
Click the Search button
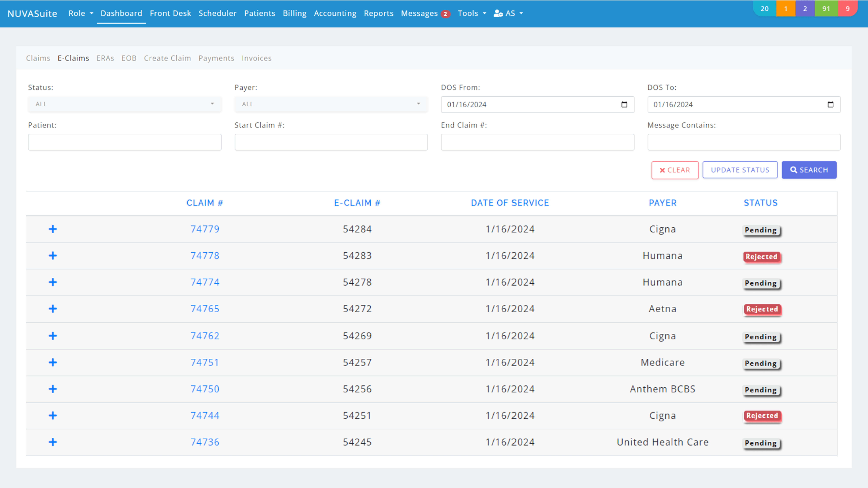click(x=809, y=170)
